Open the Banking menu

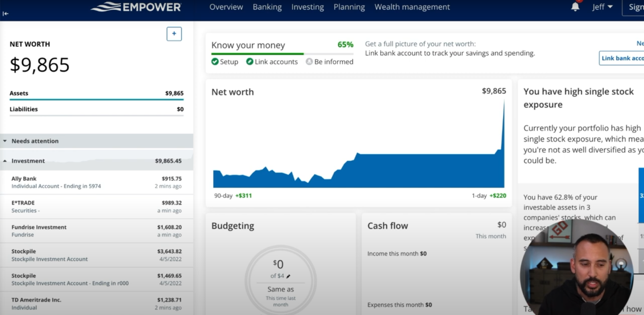click(267, 7)
